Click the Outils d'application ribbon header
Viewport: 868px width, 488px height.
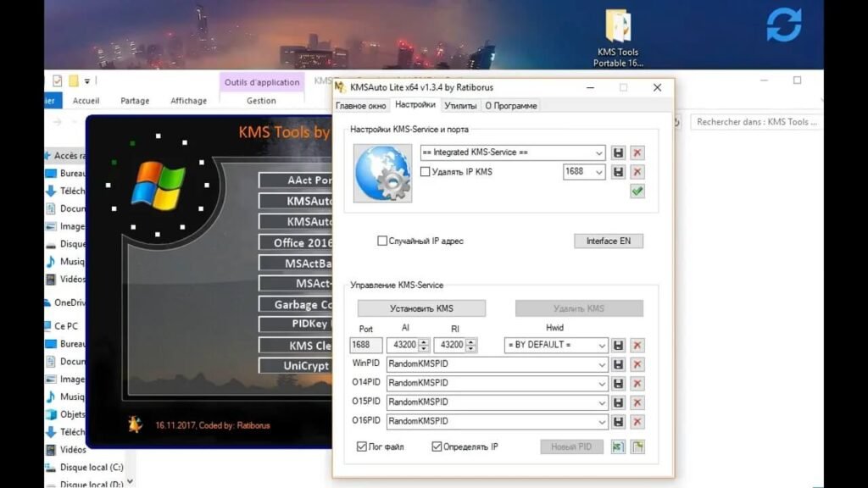pyautogui.click(x=262, y=82)
